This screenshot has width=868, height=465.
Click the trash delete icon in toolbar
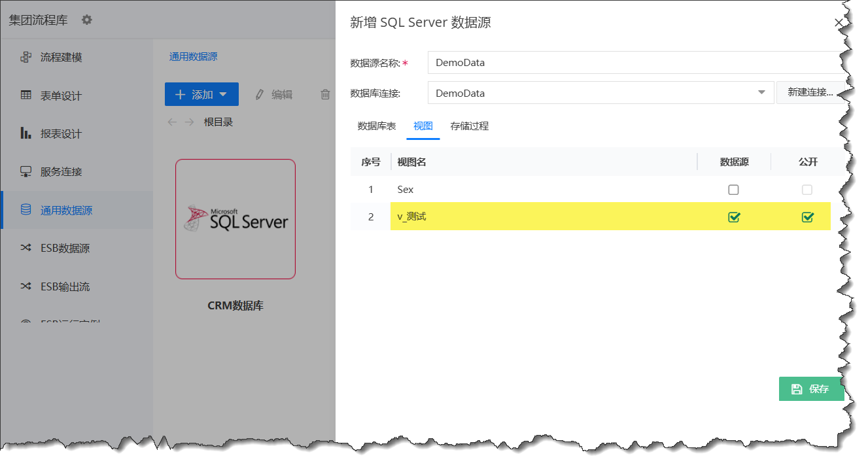325,95
